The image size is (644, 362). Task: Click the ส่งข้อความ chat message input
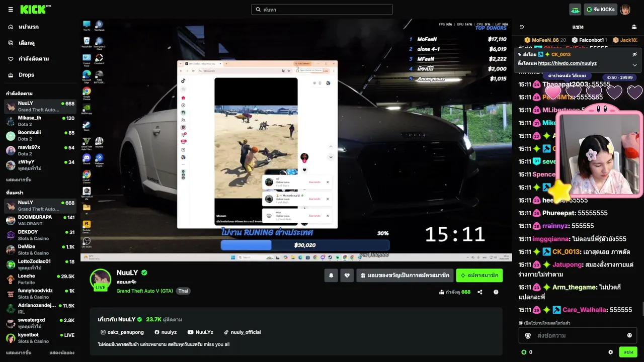[578, 335]
